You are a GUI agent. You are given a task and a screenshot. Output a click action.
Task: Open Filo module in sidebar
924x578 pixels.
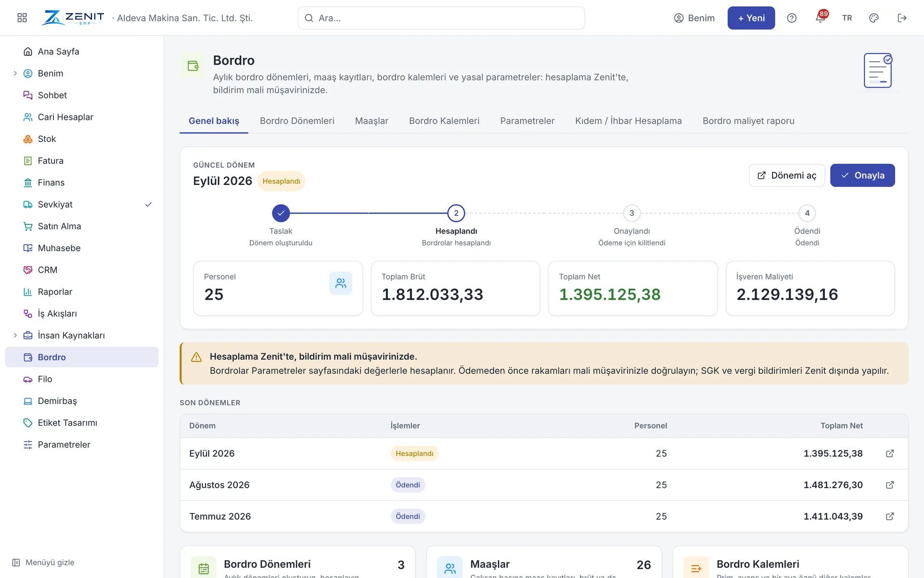[82, 379]
